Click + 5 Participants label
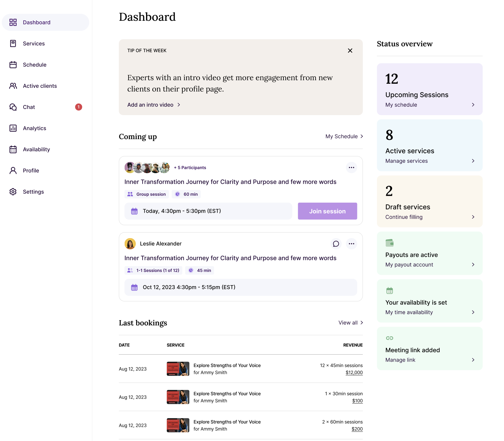This screenshot has height=441, width=504. click(x=190, y=168)
